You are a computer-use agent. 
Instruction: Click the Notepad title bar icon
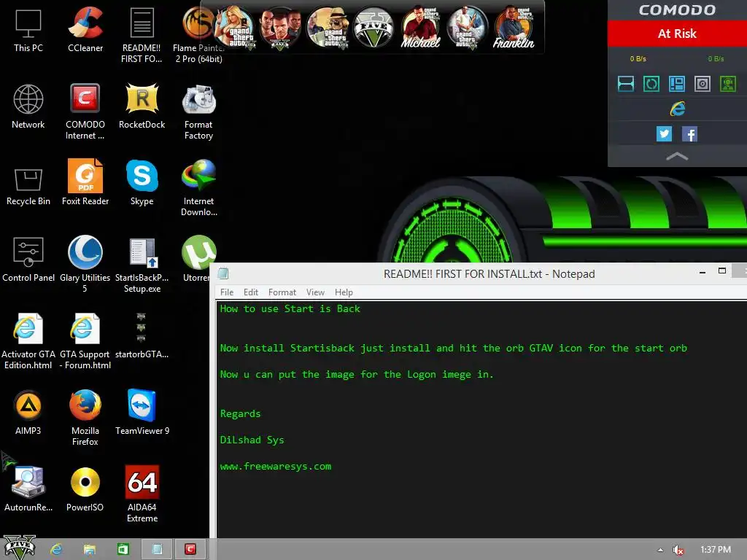[223, 273]
